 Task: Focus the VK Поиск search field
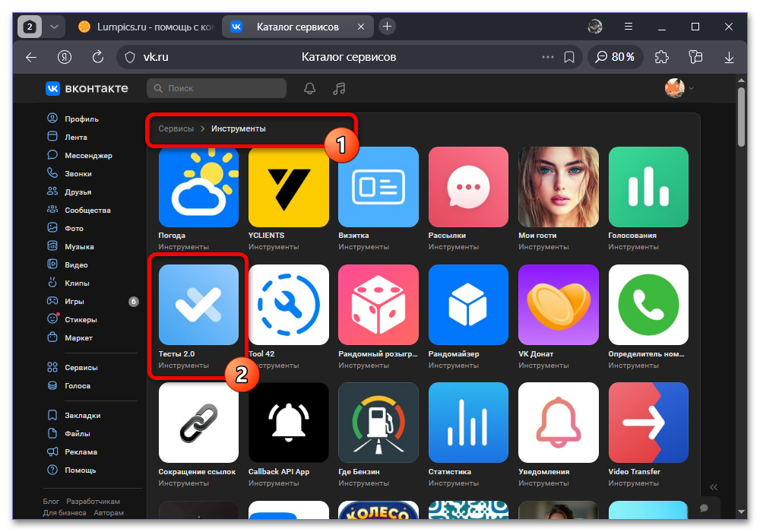pos(217,88)
